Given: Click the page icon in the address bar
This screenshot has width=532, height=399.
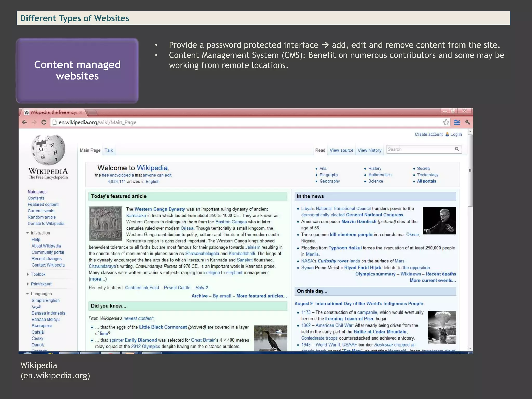Looking at the screenshot, I should tap(55, 122).
